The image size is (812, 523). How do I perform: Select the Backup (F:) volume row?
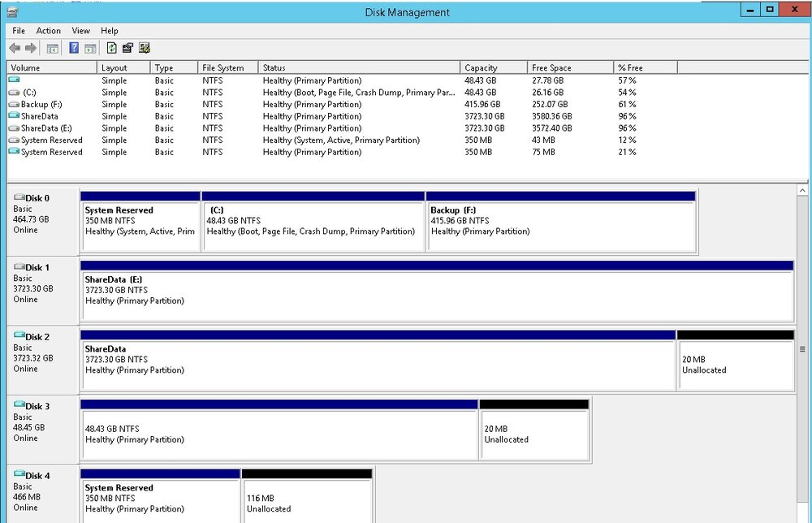coord(342,104)
